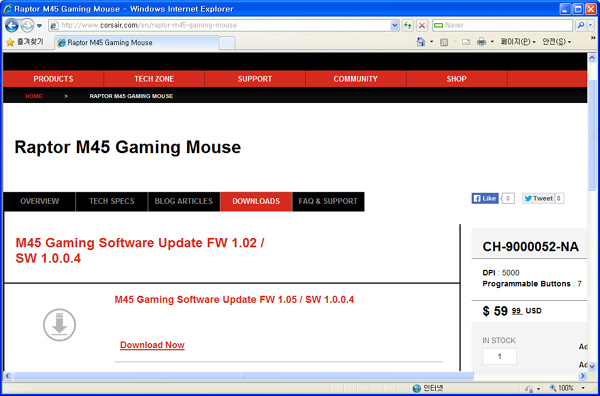
Task: Select the DOWNLOADS product tab
Action: point(256,201)
